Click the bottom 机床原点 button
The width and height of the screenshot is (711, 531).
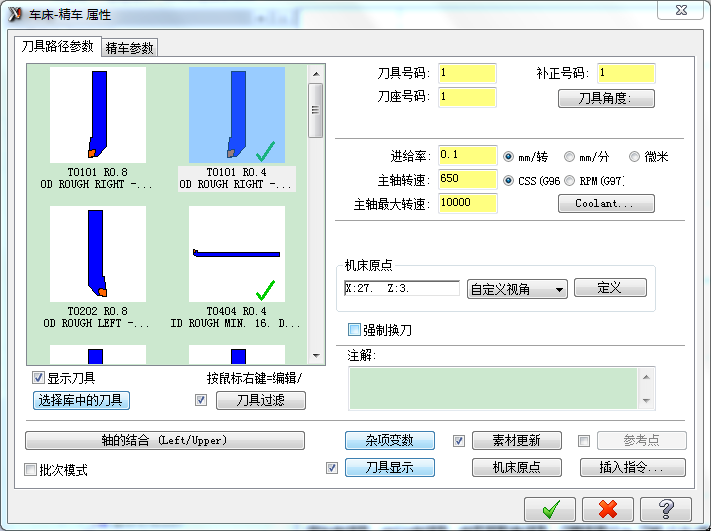tap(517, 468)
